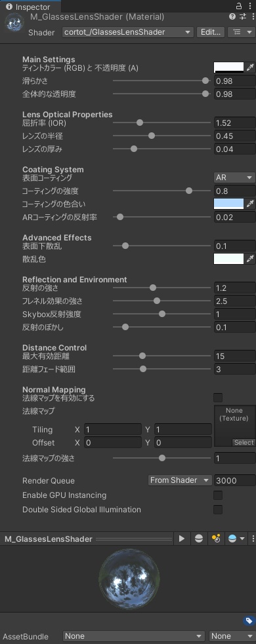Click Select in normal map texture slot
Image resolution: width=256 pixels, height=644 pixels.
pos(244,442)
